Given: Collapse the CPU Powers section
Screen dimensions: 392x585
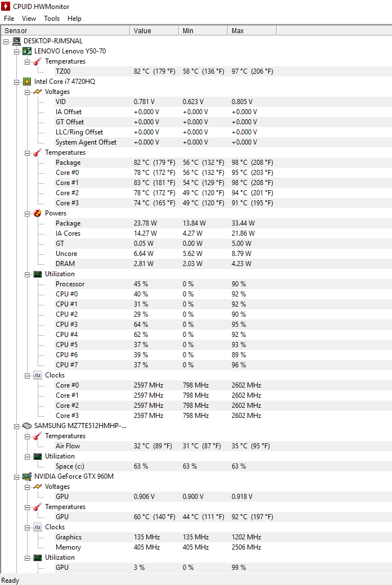Looking at the screenshot, I should point(27,214).
